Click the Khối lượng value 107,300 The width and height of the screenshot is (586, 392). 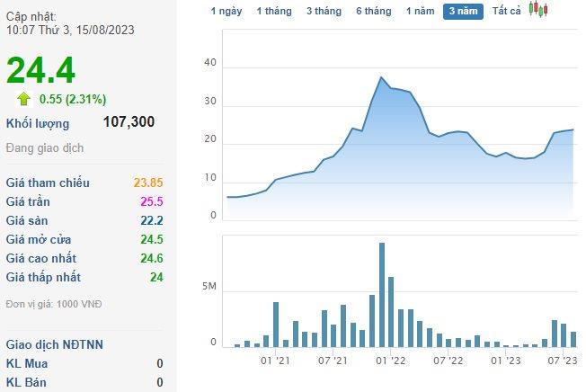(x=129, y=121)
